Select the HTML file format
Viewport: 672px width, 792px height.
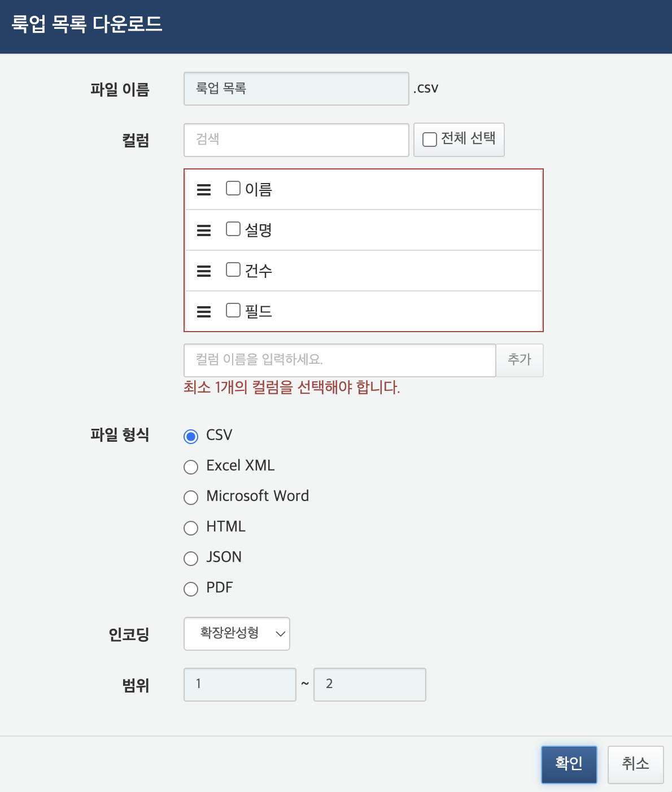pos(191,528)
